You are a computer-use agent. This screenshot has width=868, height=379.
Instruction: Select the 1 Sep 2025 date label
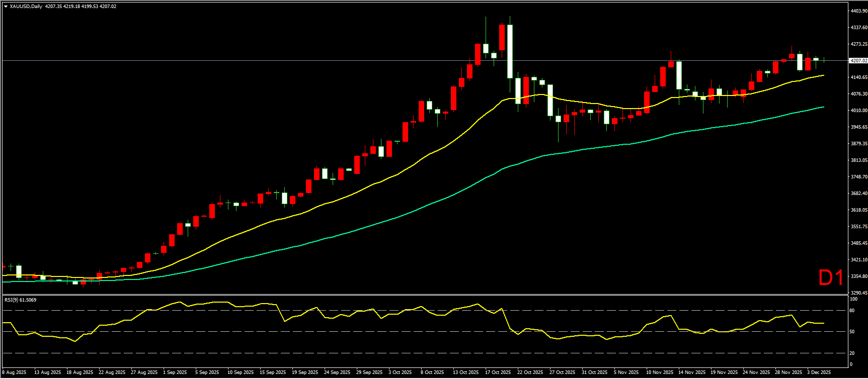point(176,372)
